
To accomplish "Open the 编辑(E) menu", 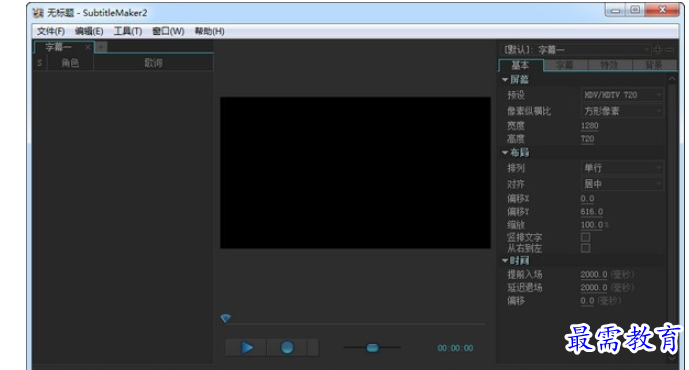I will pos(89,31).
